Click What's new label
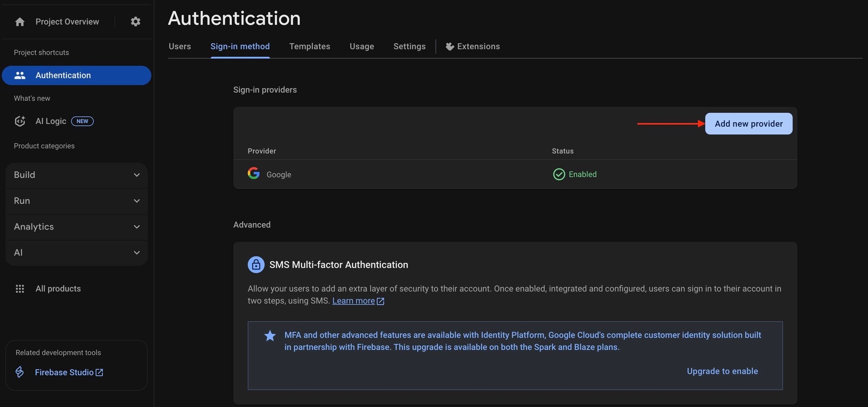Screen dimensions: 868x407 32,98
